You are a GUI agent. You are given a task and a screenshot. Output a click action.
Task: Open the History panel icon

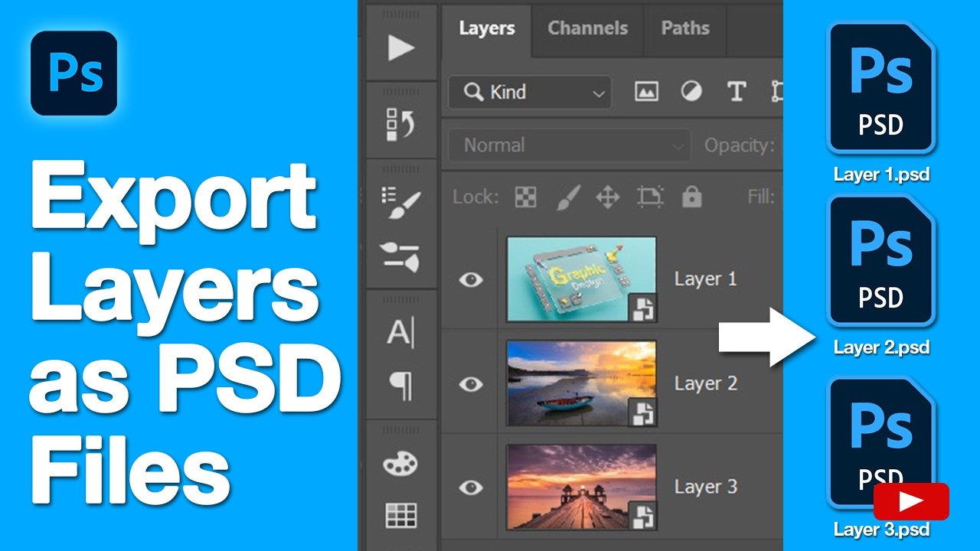pos(401,123)
